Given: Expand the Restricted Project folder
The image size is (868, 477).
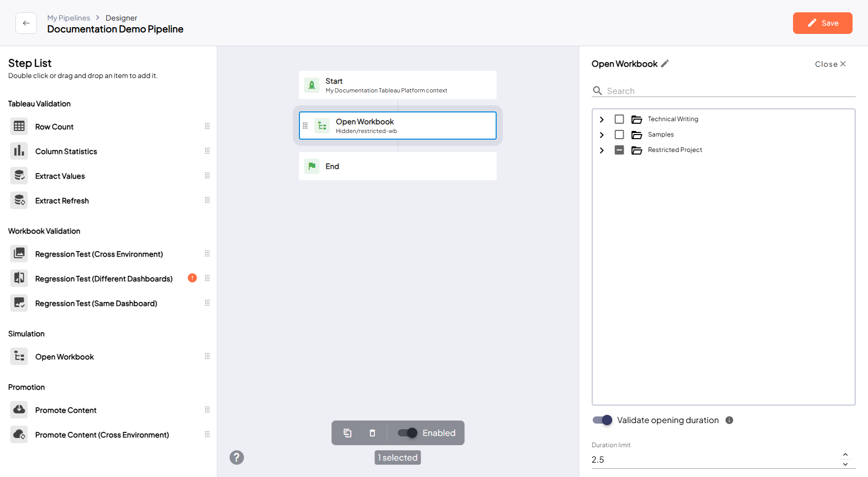Looking at the screenshot, I should pyautogui.click(x=601, y=150).
